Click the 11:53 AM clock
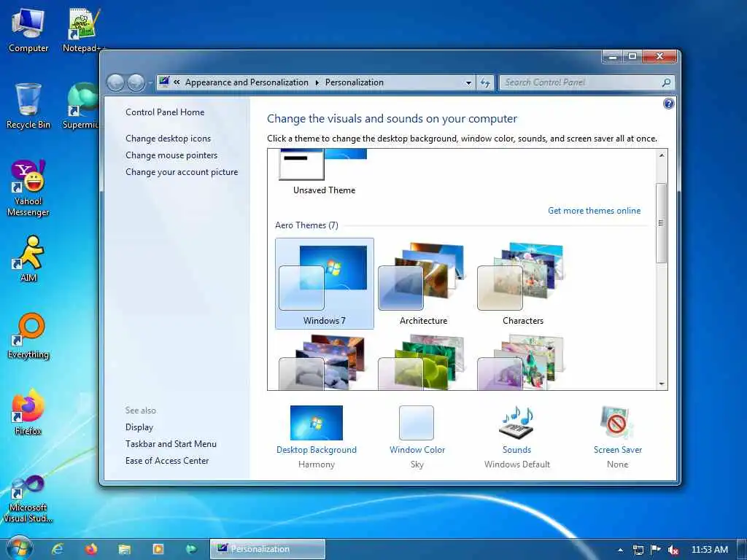 [x=709, y=550]
